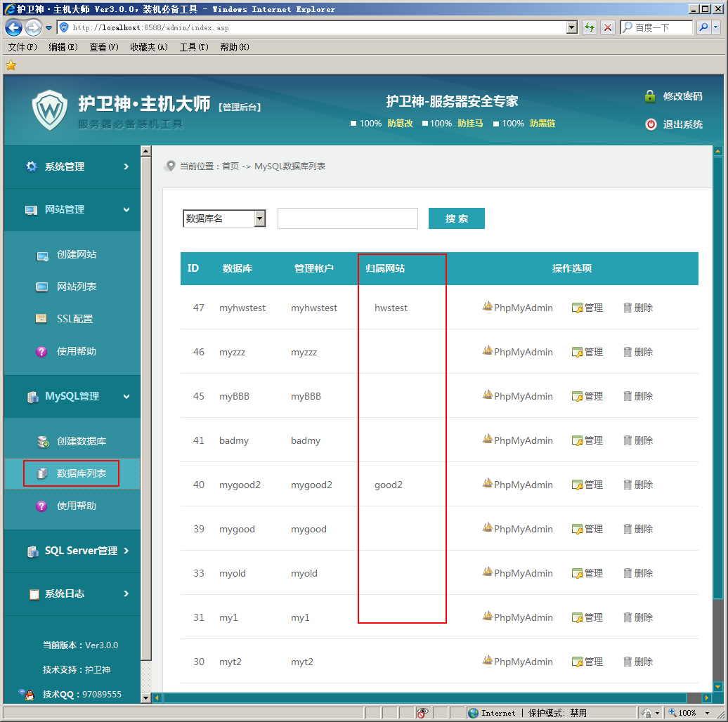The height and width of the screenshot is (722, 728).
Task: Click the search keyword text field
Action: coord(347,218)
